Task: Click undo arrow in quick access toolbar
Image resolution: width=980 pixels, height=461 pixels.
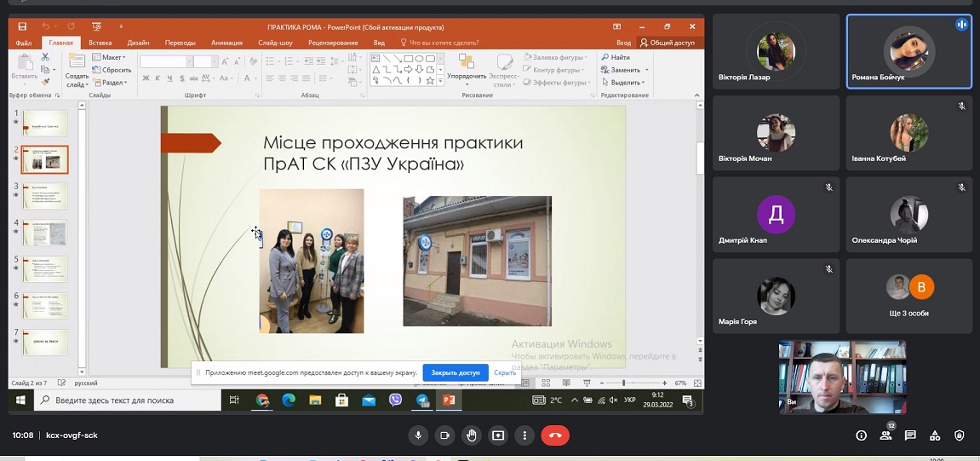Action: click(46, 27)
